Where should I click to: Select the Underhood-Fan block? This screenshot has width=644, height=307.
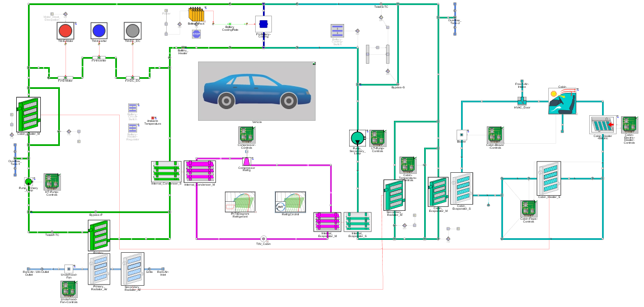tap(69, 268)
